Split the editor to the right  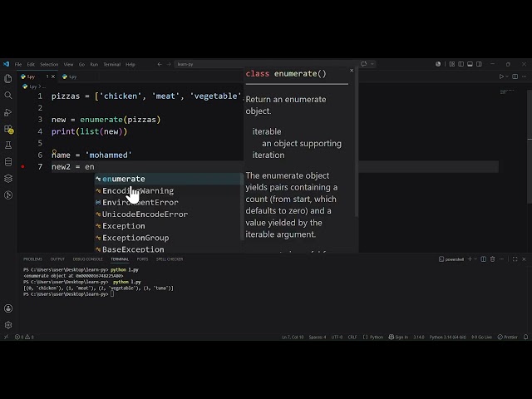(515, 76)
